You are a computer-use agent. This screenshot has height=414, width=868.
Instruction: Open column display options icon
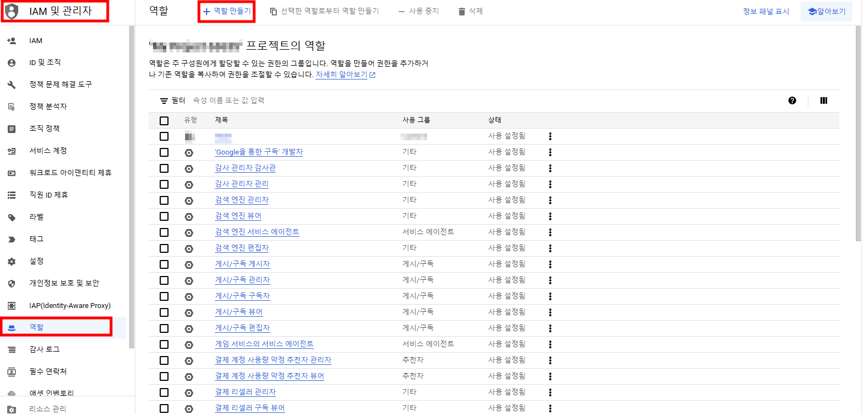point(824,100)
